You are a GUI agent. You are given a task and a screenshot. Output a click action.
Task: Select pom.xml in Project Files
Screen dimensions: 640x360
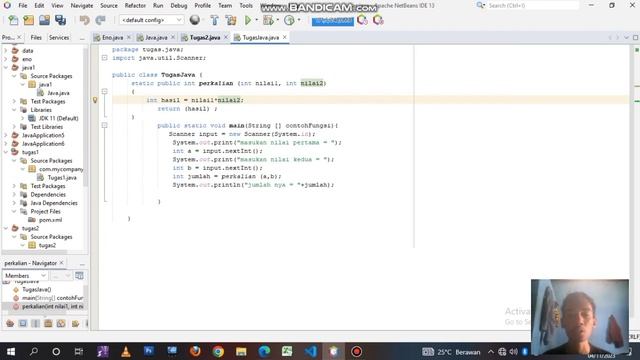coord(50,220)
